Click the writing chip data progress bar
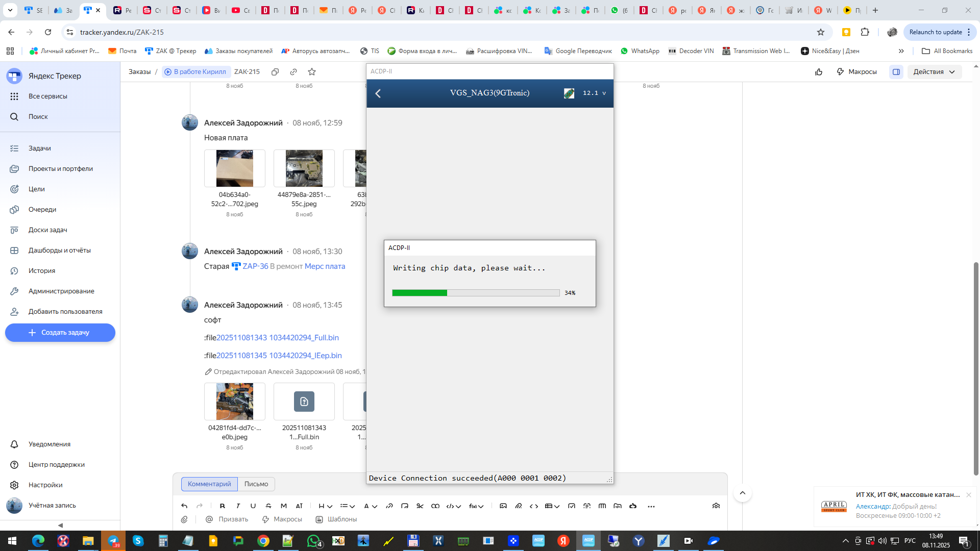 coord(476,293)
